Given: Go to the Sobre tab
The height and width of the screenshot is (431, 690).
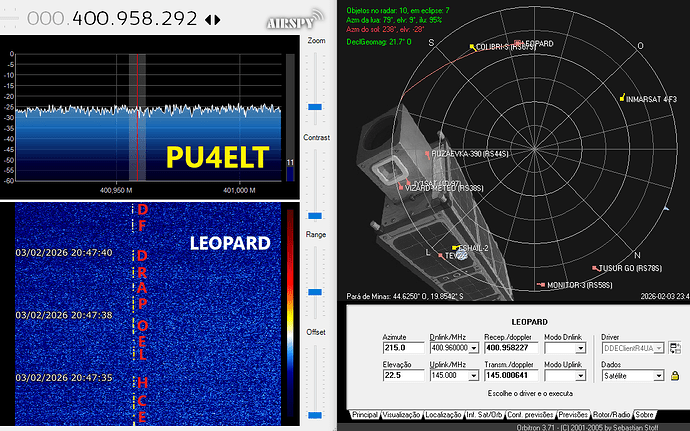Looking at the screenshot, I should coord(646,414).
